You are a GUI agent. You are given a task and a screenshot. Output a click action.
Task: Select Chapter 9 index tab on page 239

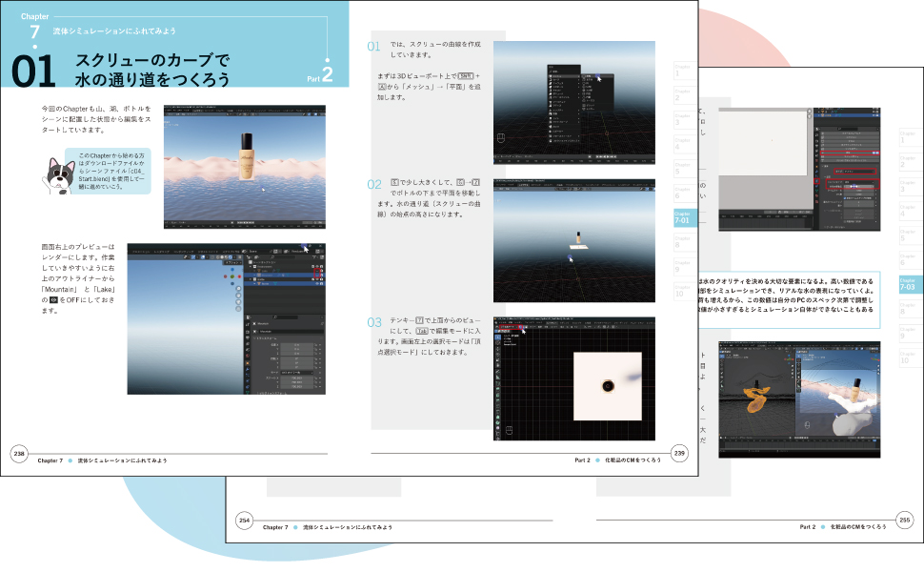(x=684, y=267)
